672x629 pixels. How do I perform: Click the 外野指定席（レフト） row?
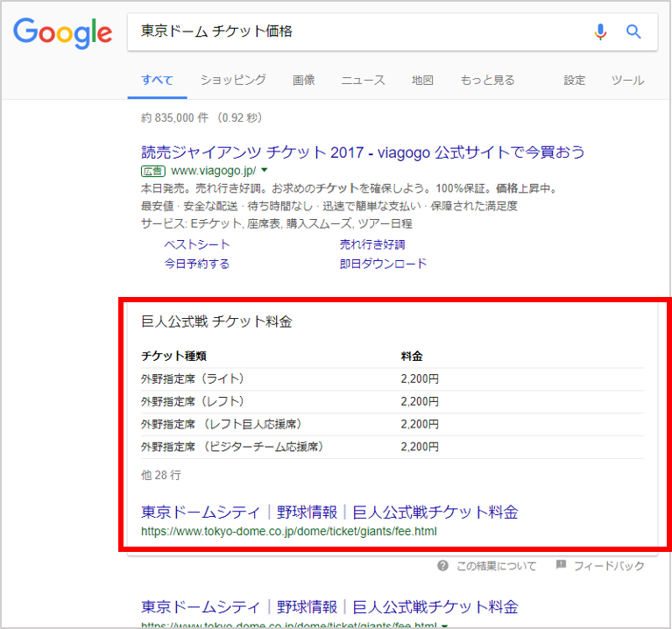[393, 401]
